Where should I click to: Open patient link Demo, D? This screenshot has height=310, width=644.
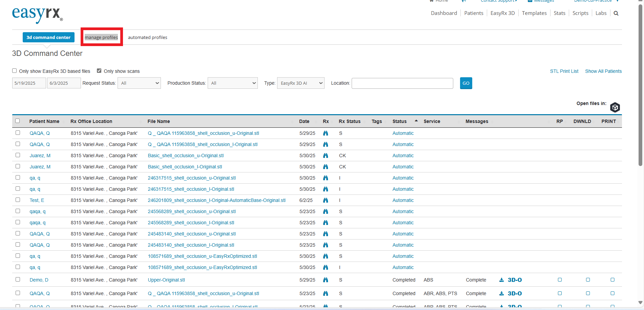39,280
